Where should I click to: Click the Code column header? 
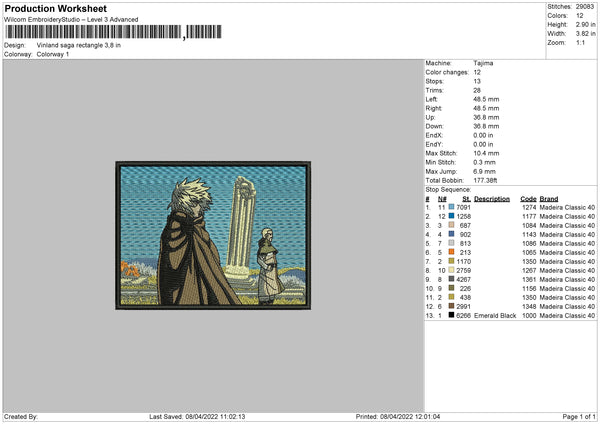528,199
